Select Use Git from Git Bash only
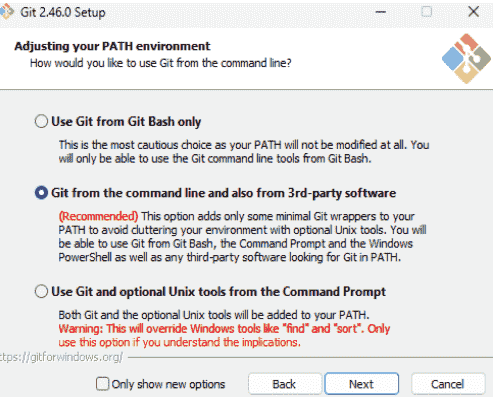Viewport: 493px width, 397px height. [41, 121]
